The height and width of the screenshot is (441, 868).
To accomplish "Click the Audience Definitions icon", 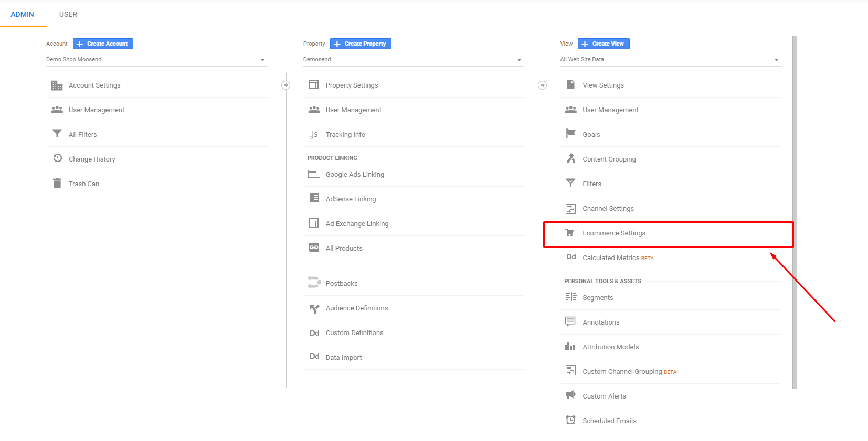I will pos(314,308).
